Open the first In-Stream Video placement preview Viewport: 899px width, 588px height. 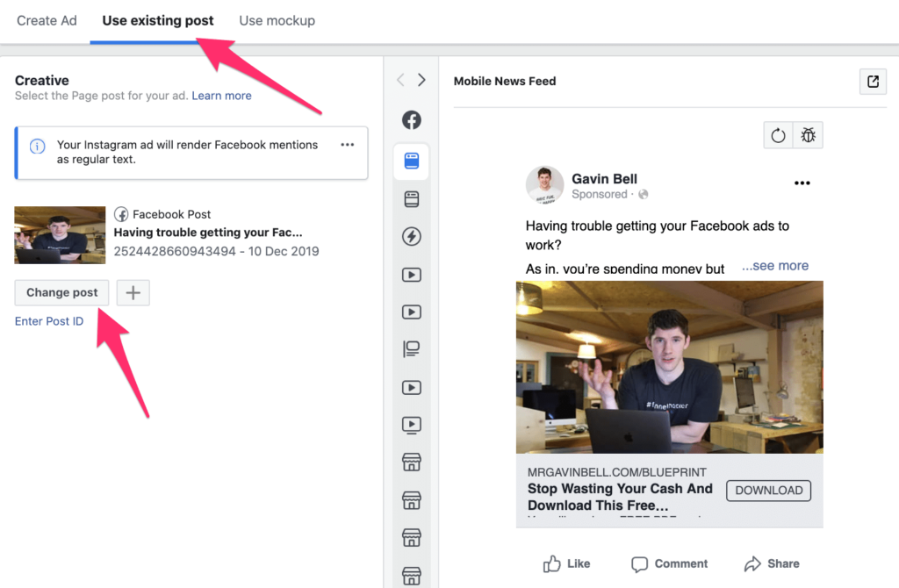pos(411,275)
